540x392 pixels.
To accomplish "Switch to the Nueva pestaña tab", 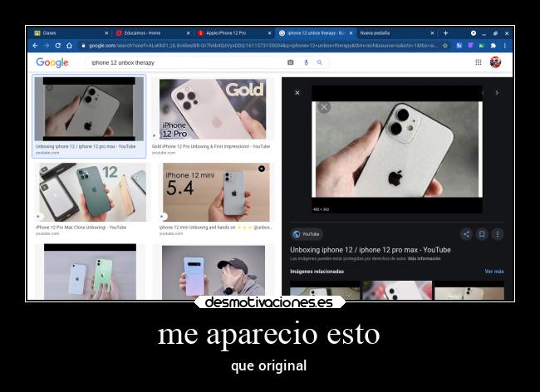I will point(393,33).
